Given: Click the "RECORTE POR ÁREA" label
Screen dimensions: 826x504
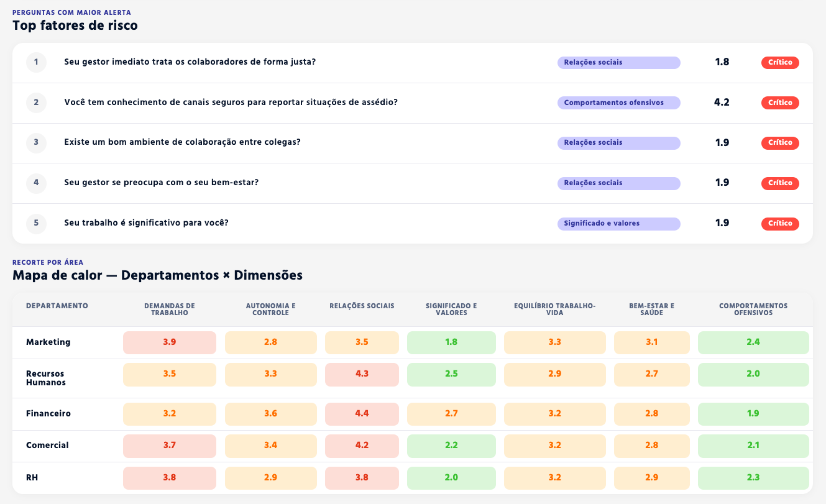Looking at the screenshot, I should pyautogui.click(x=48, y=262).
